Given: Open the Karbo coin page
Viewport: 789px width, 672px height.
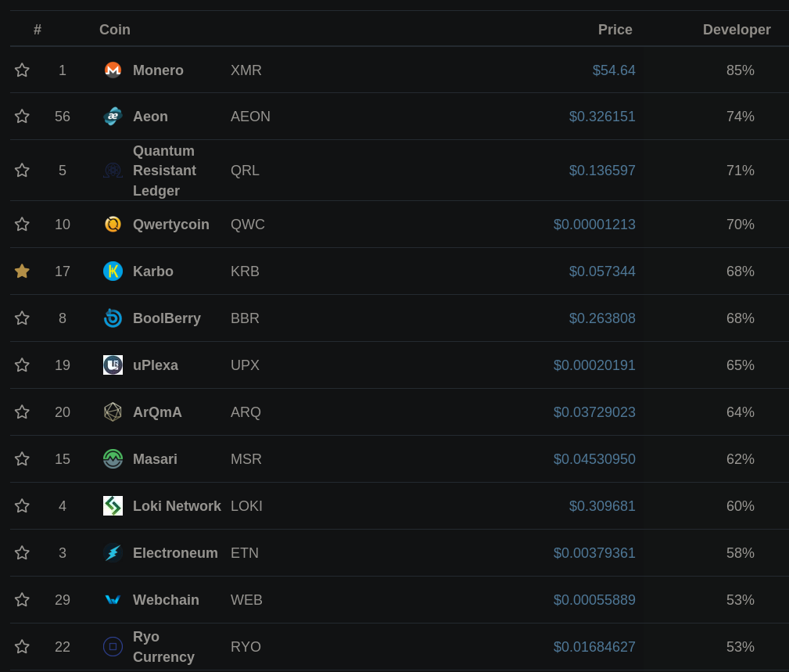Looking at the screenshot, I should (x=153, y=271).
